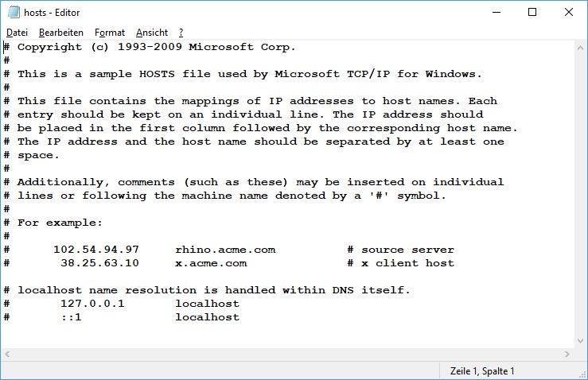The image size is (588, 380).
Task: Click the vertical scrollbar down arrow
Action: pyautogui.click(x=580, y=341)
